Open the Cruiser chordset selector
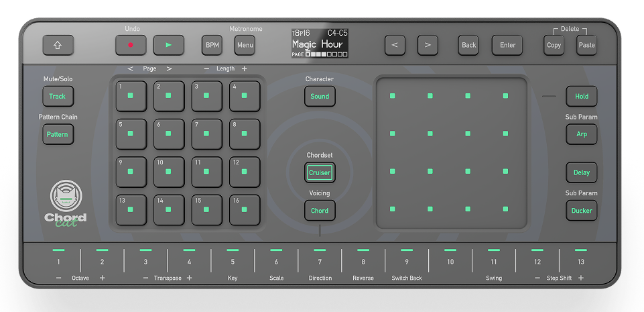Image resolution: width=644 pixels, height=312 pixels. tap(320, 172)
